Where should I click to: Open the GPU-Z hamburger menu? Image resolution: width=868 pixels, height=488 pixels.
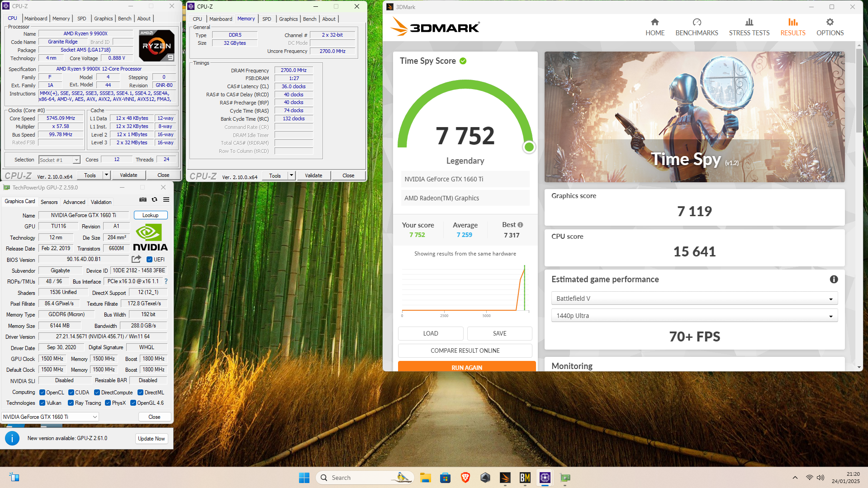click(x=166, y=199)
